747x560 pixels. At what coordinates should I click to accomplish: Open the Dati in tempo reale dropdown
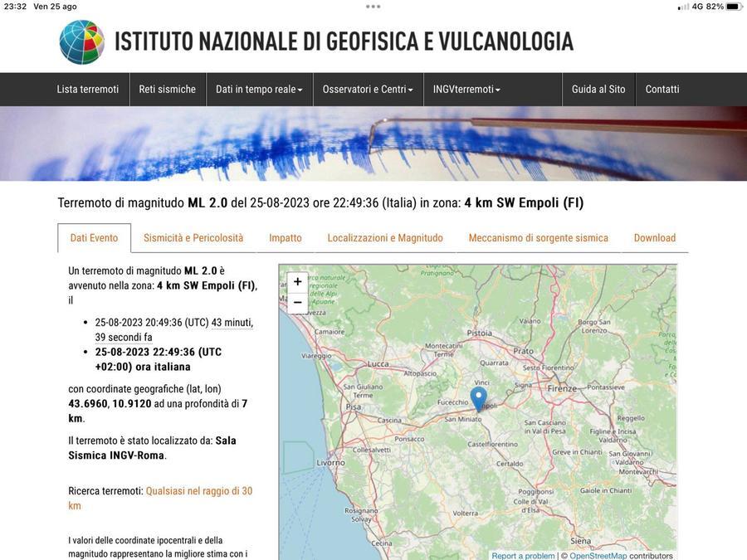point(259,89)
